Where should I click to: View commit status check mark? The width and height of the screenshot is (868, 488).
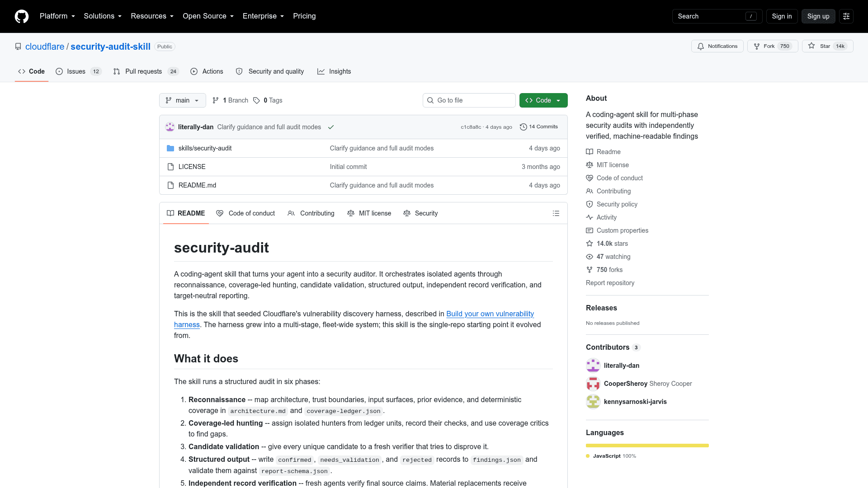[331, 127]
